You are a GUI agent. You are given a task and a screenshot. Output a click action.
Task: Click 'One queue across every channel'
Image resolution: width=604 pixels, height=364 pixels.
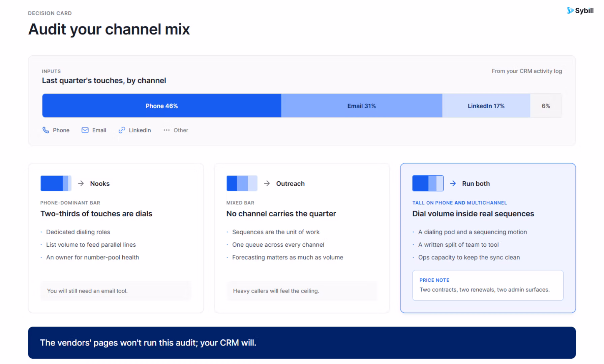coord(278,245)
